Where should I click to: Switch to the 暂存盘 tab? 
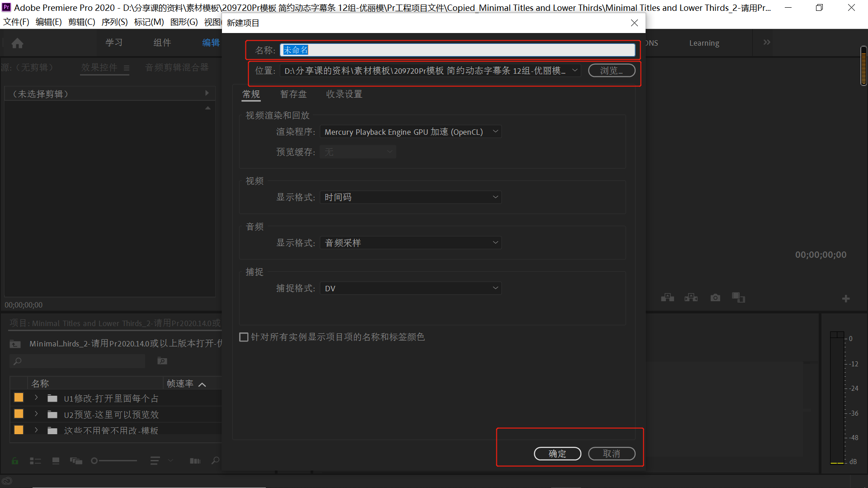293,94
